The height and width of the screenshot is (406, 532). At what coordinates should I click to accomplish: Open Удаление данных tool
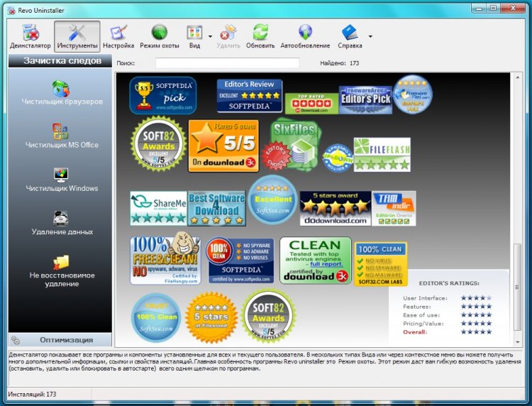62,223
